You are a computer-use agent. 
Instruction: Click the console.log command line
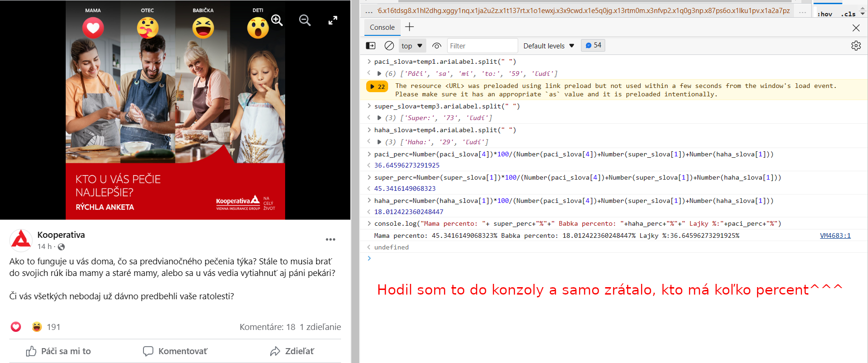tap(578, 223)
